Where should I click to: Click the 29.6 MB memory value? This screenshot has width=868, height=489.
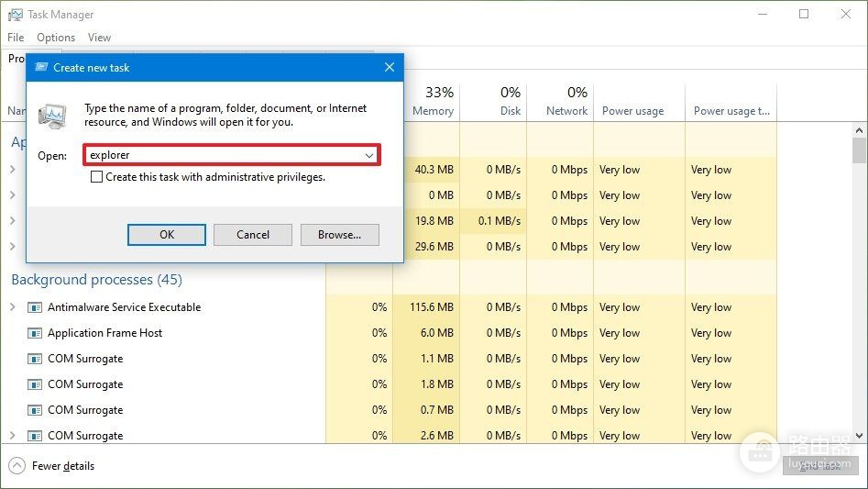click(x=434, y=247)
